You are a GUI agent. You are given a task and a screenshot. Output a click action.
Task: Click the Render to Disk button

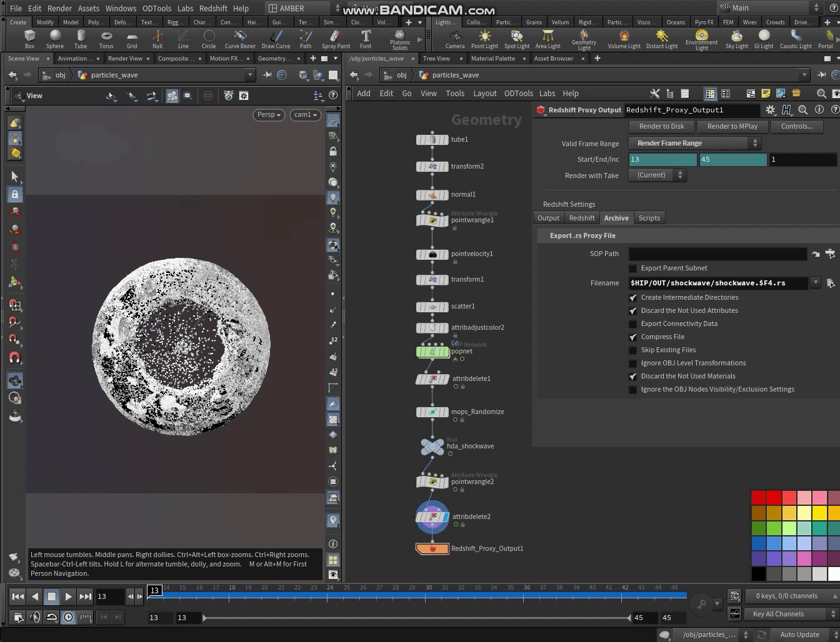(661, 126)
